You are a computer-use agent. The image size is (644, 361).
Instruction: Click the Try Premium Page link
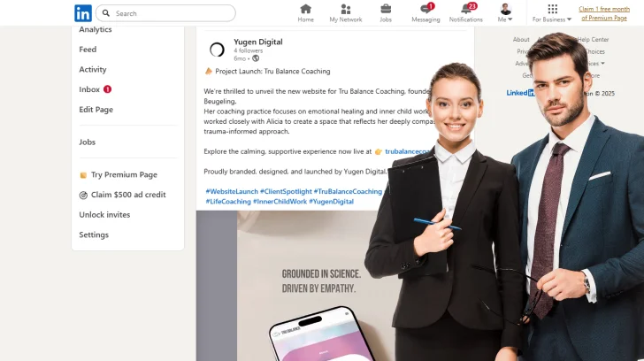tap(123, 175)
